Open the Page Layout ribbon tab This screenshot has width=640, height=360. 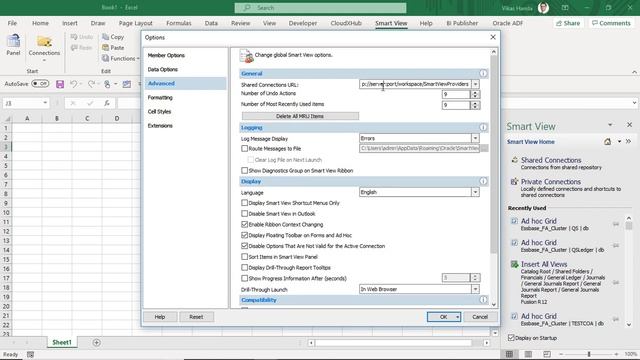click(136, 23)
